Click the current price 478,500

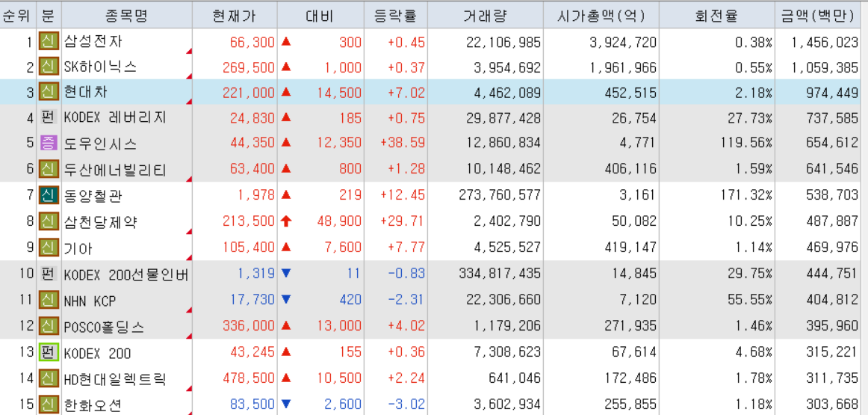[x=249, y=379]
